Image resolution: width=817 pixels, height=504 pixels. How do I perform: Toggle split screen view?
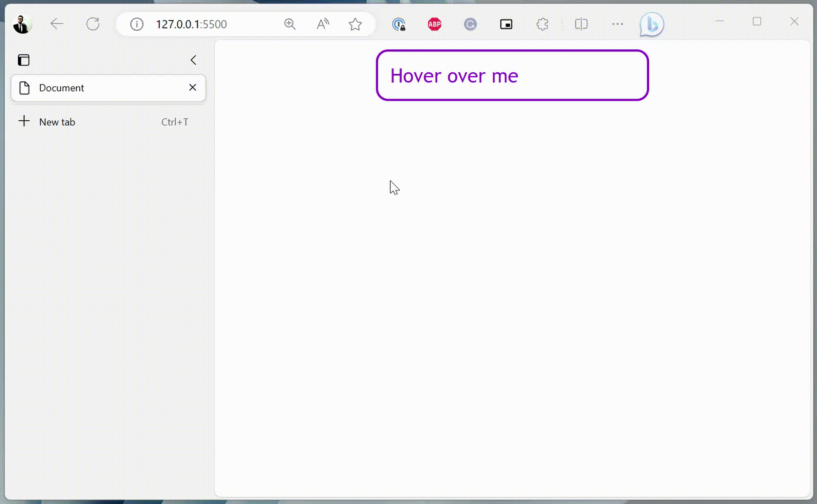(581, 24)
